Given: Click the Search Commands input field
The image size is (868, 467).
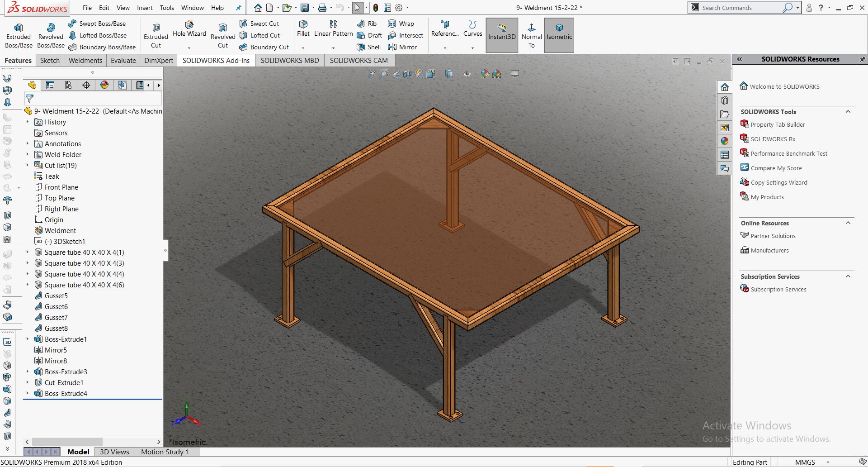Looking at the screenshot, I should click(x=741, y=8).
